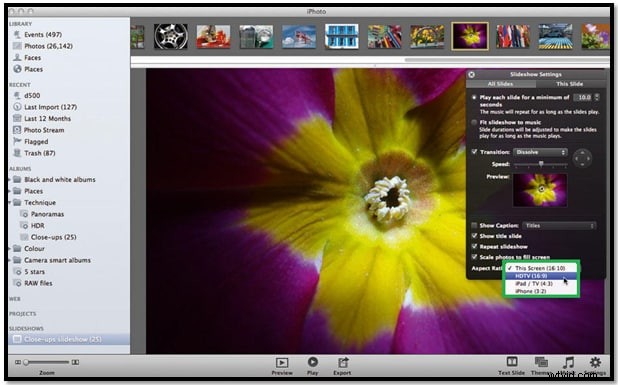The height and width of the screenshot is (385, 618).
Task: Open the Show Caption Titles dropdown
Action: [559, 226]
